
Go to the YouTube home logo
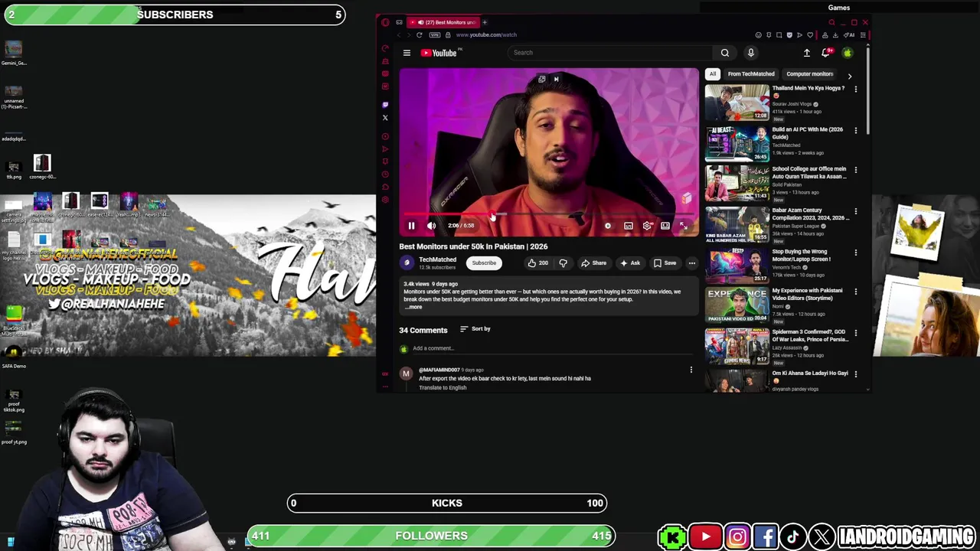click(x=439, y=53)
